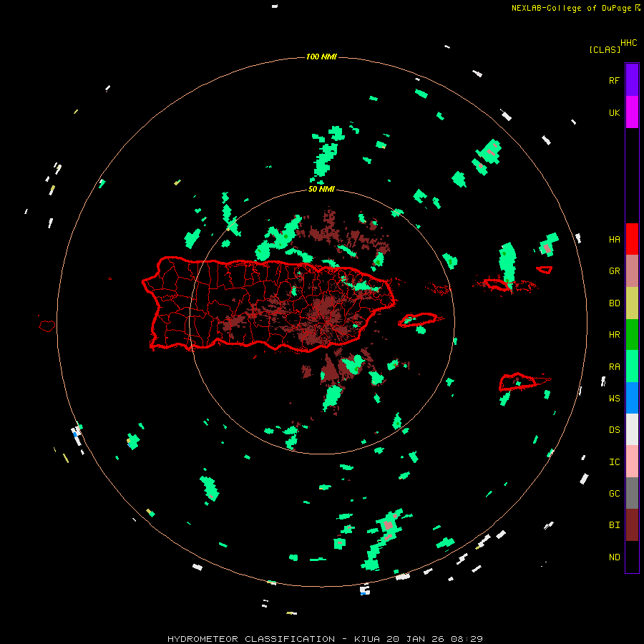Click the HR legend label
The width and height of the screenshot is (644, 644).
614,335
